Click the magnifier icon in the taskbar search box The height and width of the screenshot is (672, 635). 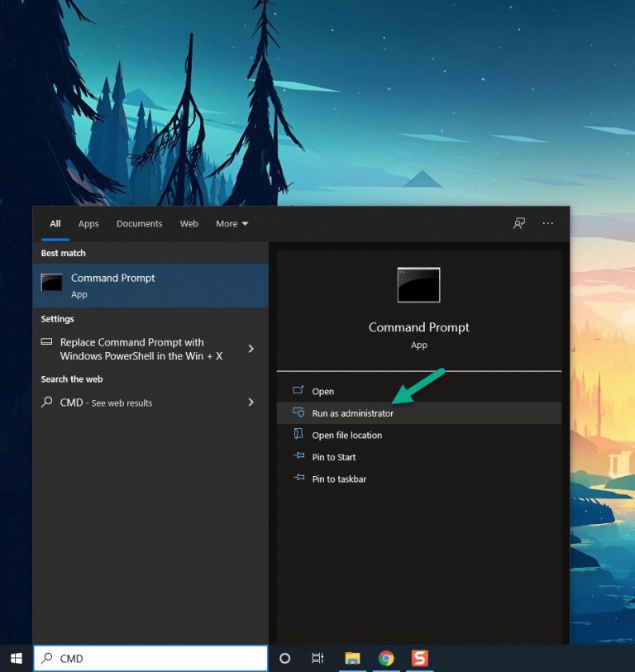47,657
